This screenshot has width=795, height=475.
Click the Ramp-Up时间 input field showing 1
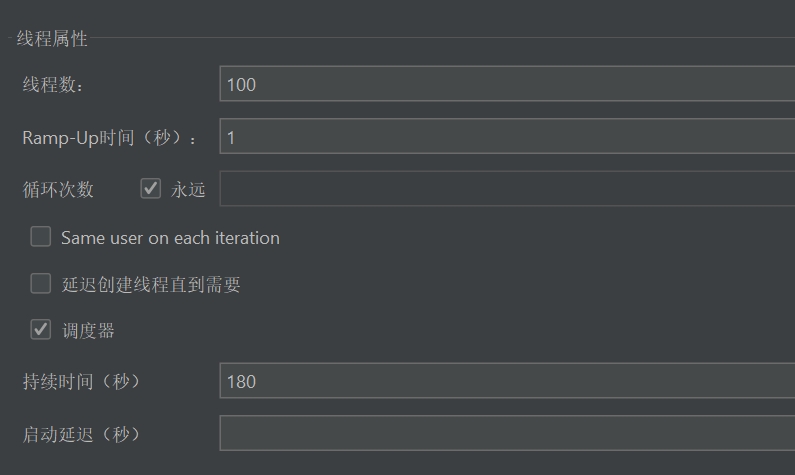click(507, 136)
